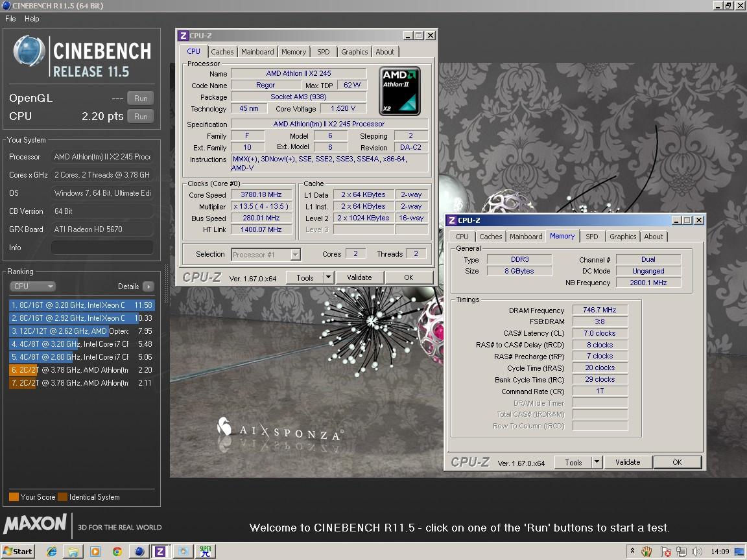Click the Info input field
The width and height of the screenshot is (747, 560).
coord(102,248)
